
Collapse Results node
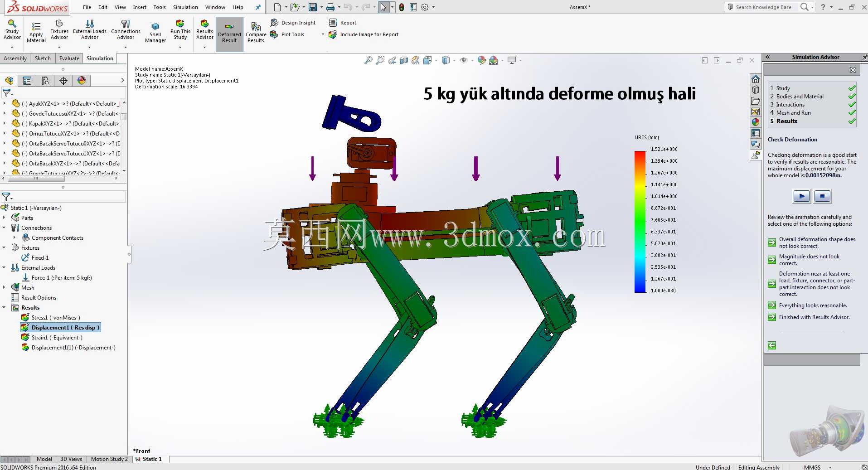coord(4,308)
